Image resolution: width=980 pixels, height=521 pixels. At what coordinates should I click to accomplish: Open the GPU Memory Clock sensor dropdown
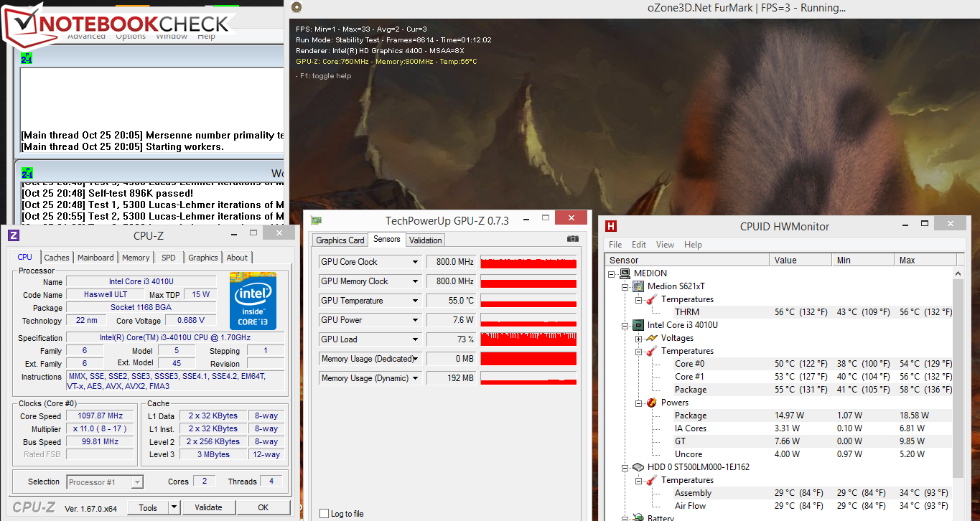tap(415, 281)
